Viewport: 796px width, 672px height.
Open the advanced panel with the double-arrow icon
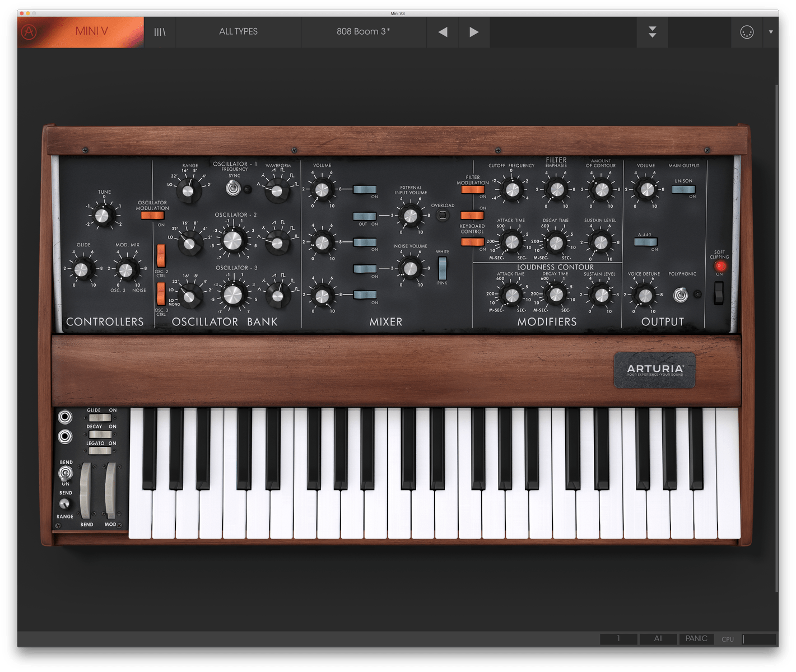653,32
